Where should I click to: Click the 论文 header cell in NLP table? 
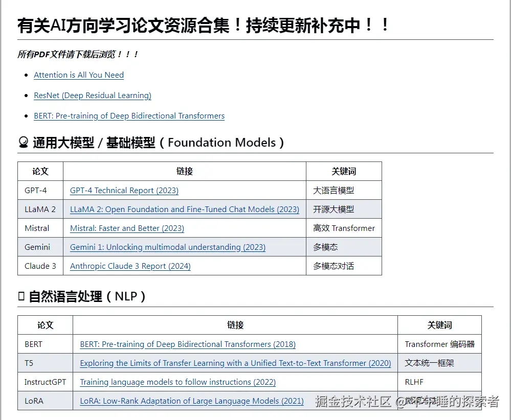[x=45, y=325]
